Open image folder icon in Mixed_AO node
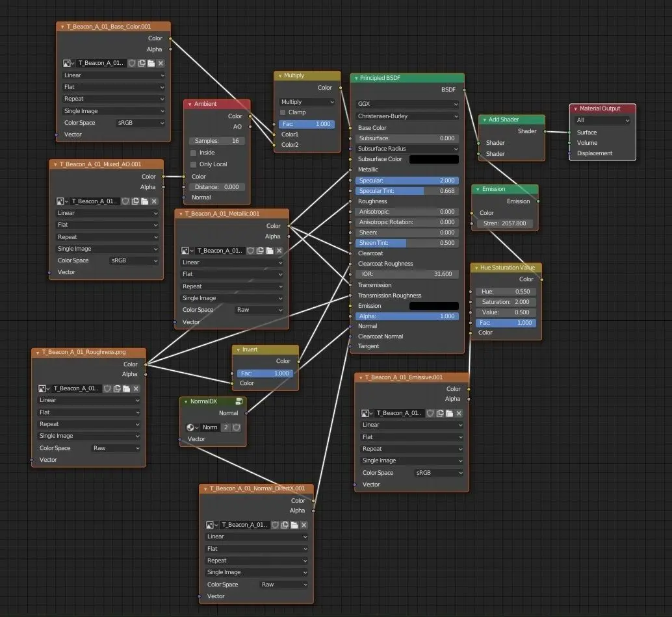 click(x=145, y=201)
